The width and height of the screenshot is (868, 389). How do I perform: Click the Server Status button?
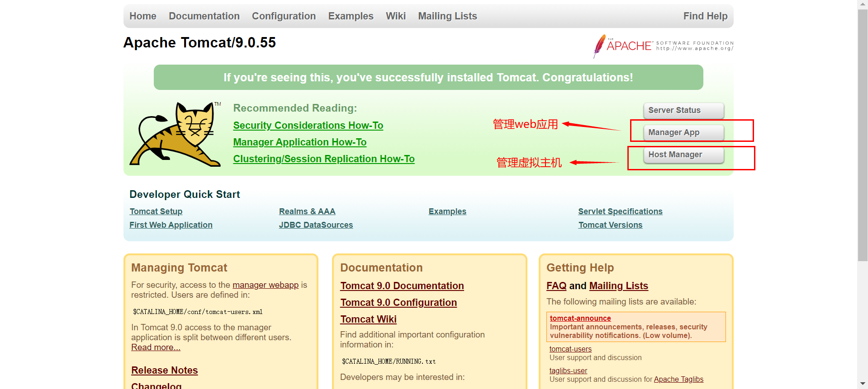[683, 110]
